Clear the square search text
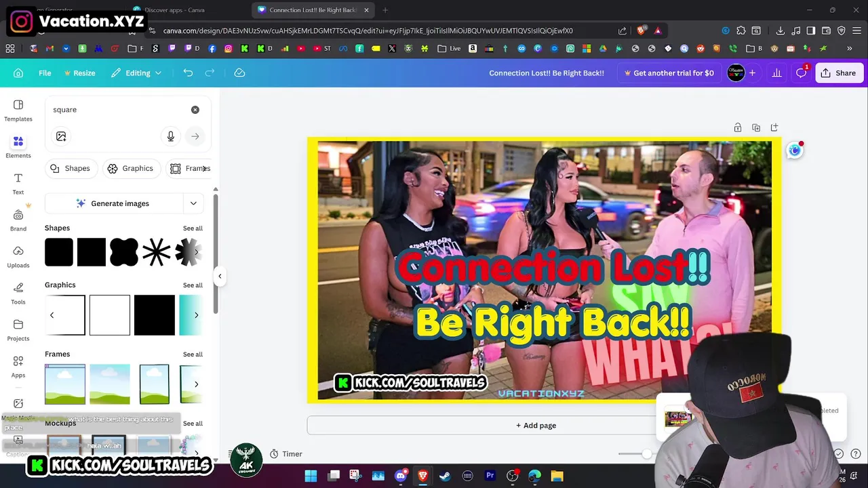The height and width of the screenshot is (488, 868). pos(195,110)
